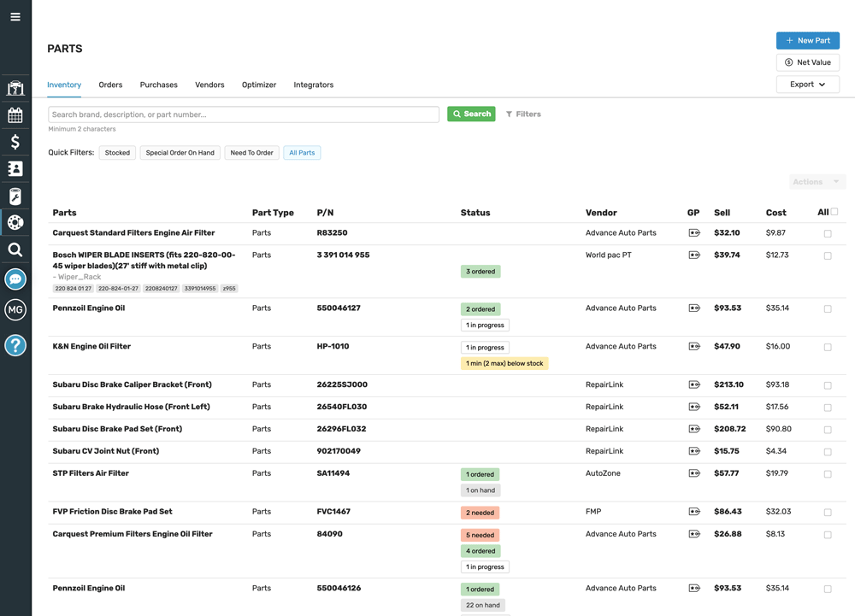Image resolution: width=855 pixels, height=616 pixels.
Task: Click the green Search button
Action: click(471, 114)
